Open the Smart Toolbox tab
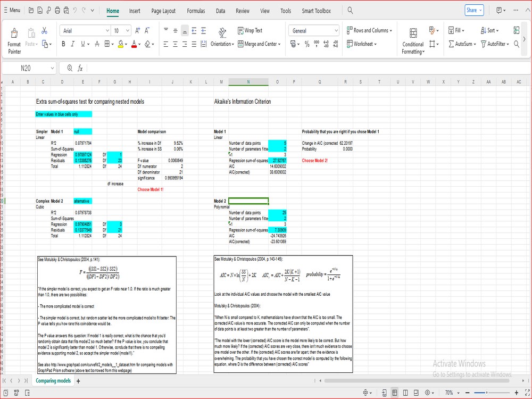 click(316, 11)
